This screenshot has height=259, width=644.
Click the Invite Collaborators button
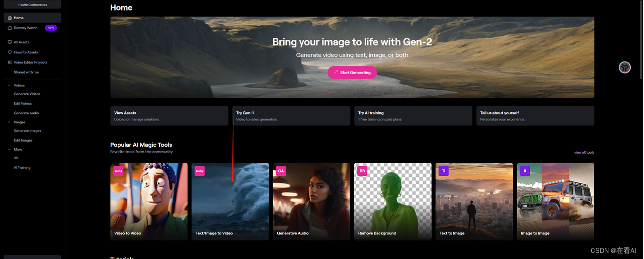tap(32, 5)
